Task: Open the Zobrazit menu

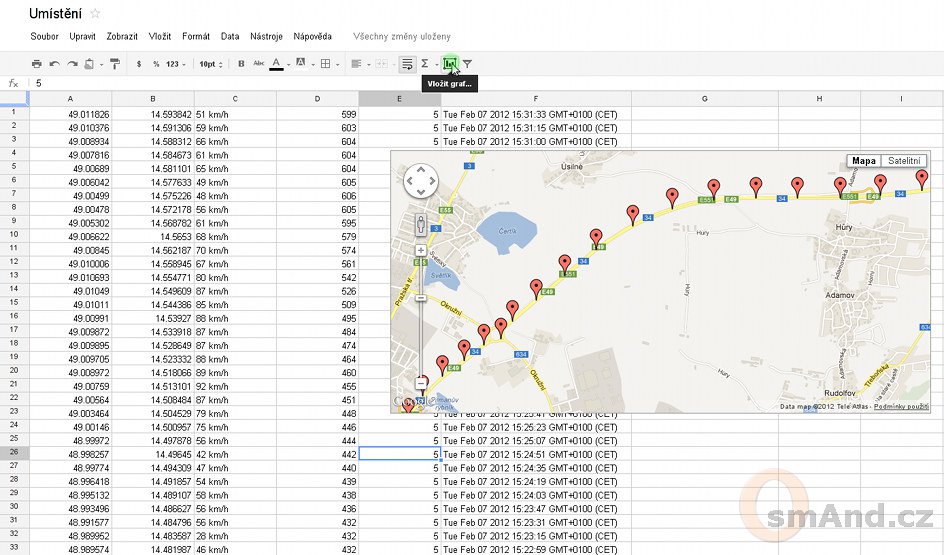Action: 122,36
